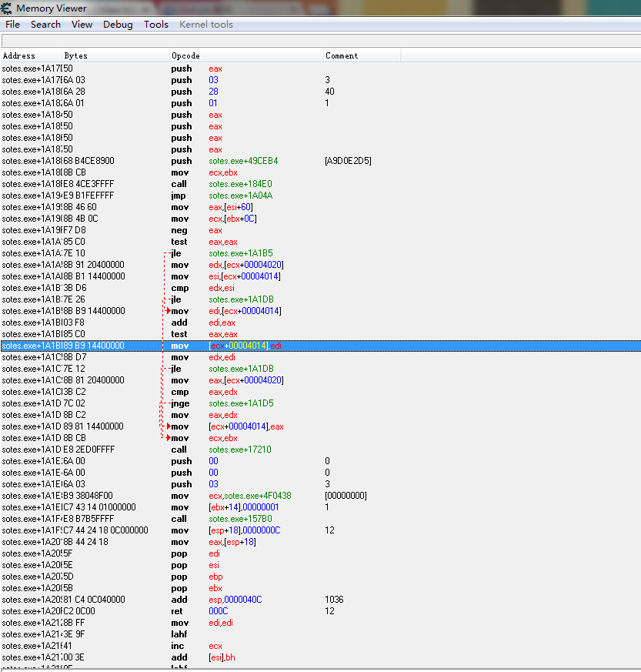Open the File menu
The width and height of the screenshot is (641, 672).
pos(12,24)
